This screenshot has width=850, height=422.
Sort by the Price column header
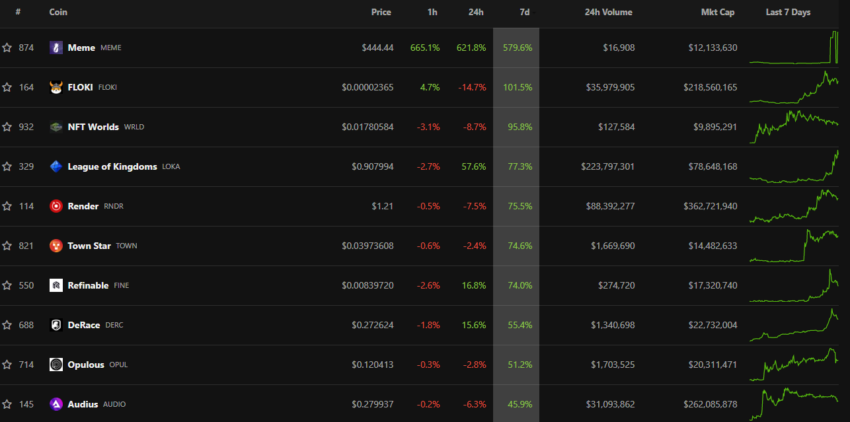[x=381, y=12]
